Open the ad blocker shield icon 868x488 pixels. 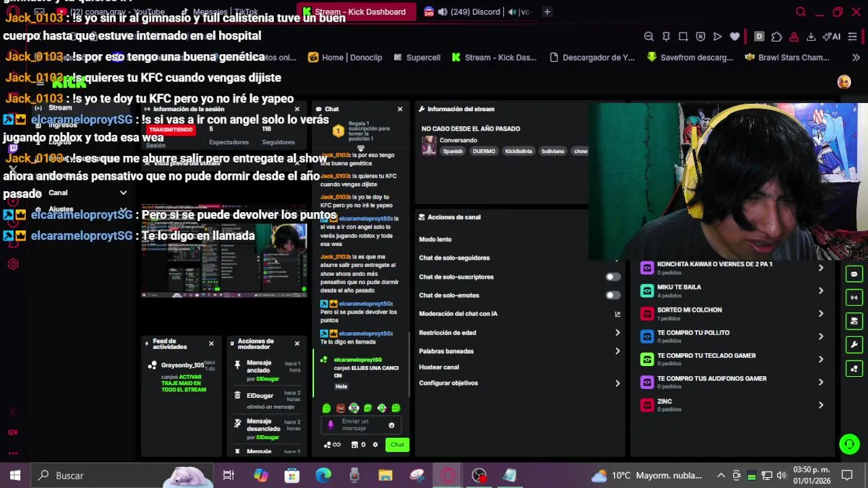(x=701, y=37)
